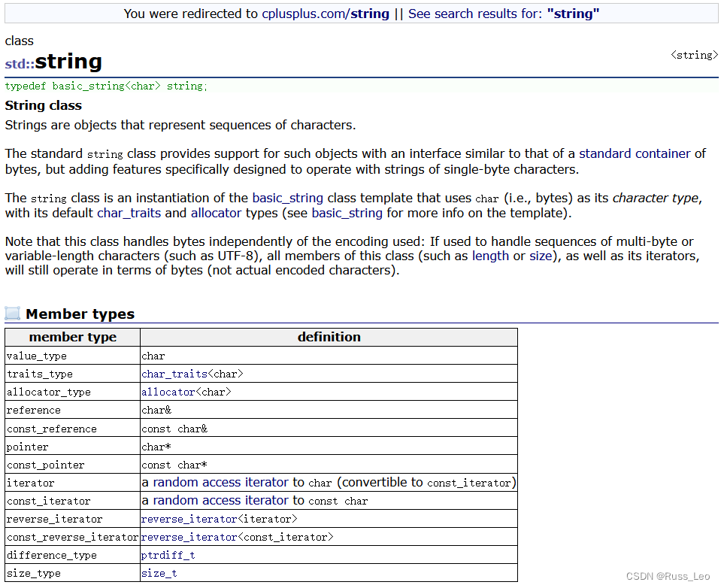
Task: Open the cplusplus.com/string redirect link
Action: 325,14
